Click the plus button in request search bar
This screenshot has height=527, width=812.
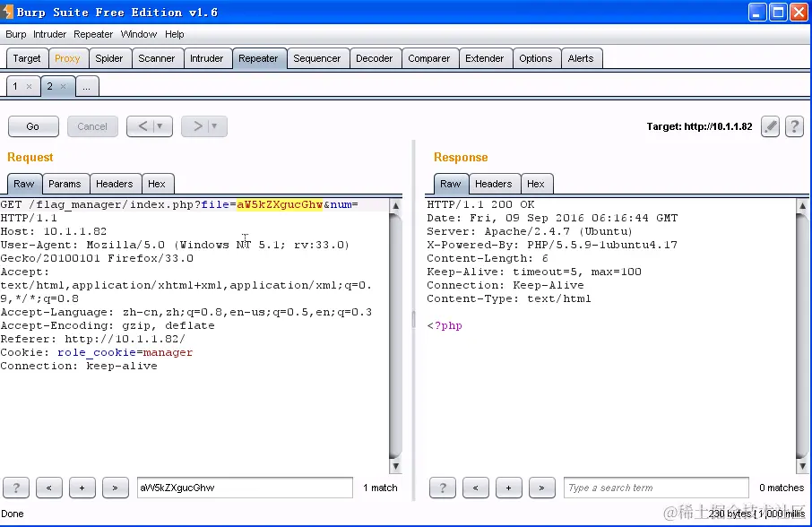click(x=82, y=488)
